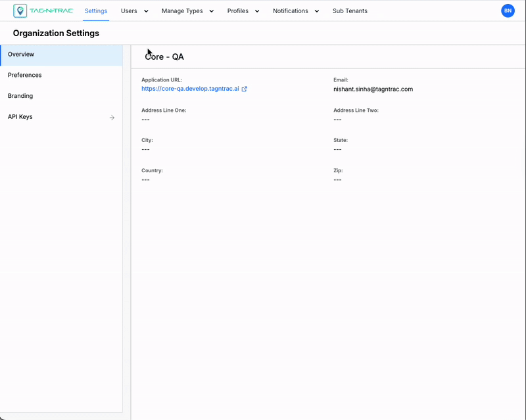This screenshot has height=420, width=526.
Task: Click the Address Line Two label
Action: [356, 110]
